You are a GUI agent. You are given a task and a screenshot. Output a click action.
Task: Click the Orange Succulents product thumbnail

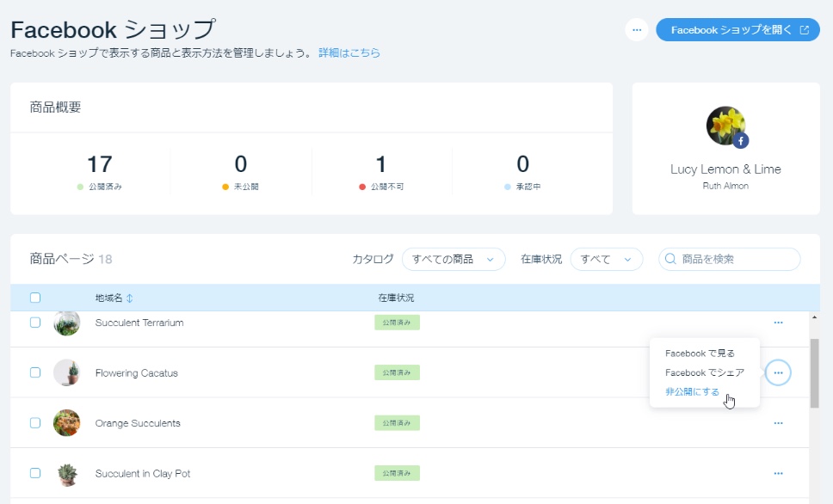click(x=67, y=423)
